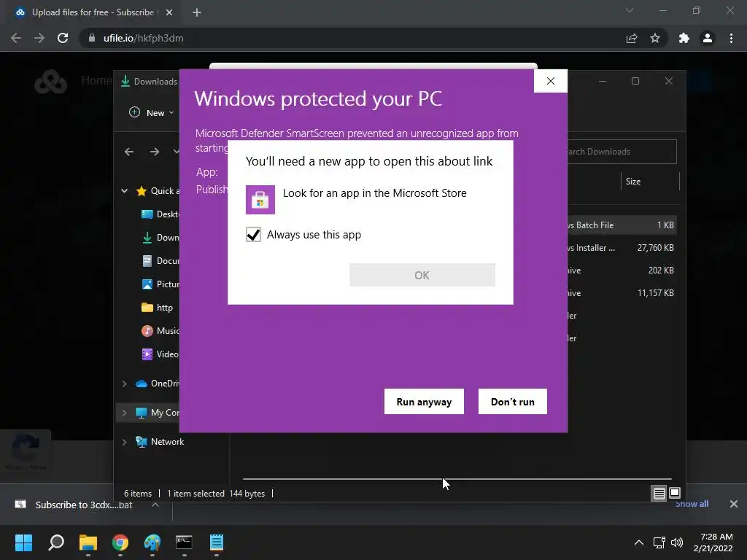Show hidden system tray icons
Viewport: 747px width, 560px height.
pos(639,542)
